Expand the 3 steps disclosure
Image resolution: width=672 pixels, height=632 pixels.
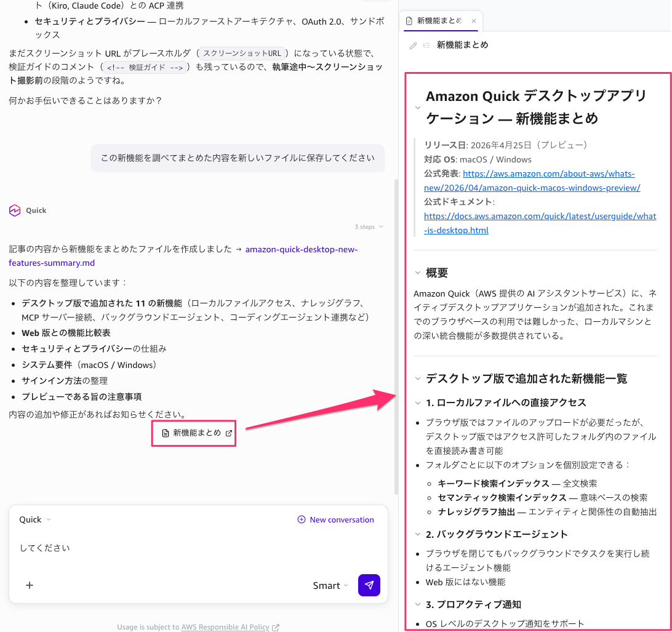(x=369, y=226)
